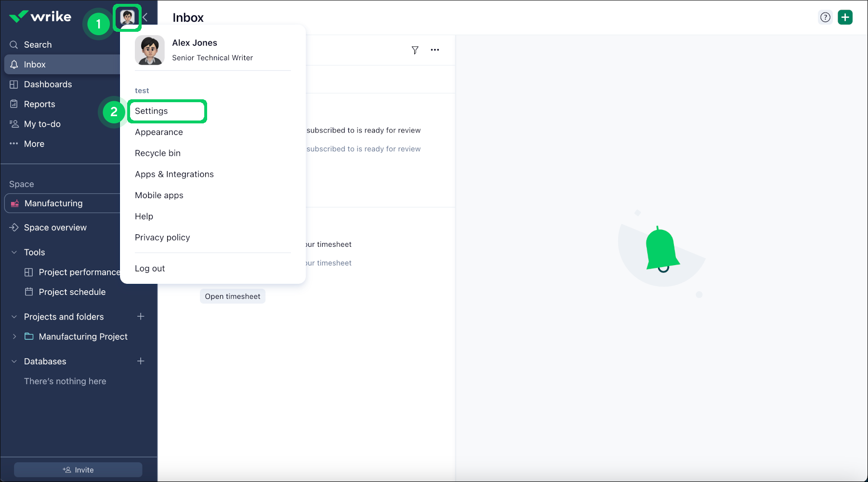Image resolution: width=868 pixels, height=482 pixels.
Task: Click the Open timesheet button
Action: pyautogui.click(x=232, y=296)
